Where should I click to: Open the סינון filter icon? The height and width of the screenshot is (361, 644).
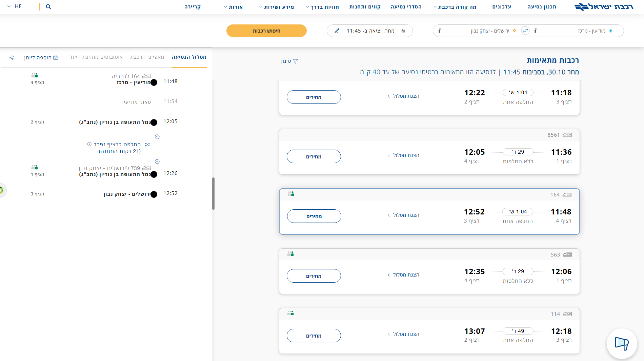[x=295, y=61]
